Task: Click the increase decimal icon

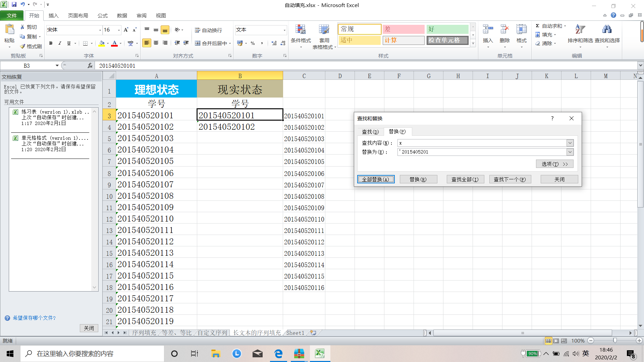Action: click(274, 43)
